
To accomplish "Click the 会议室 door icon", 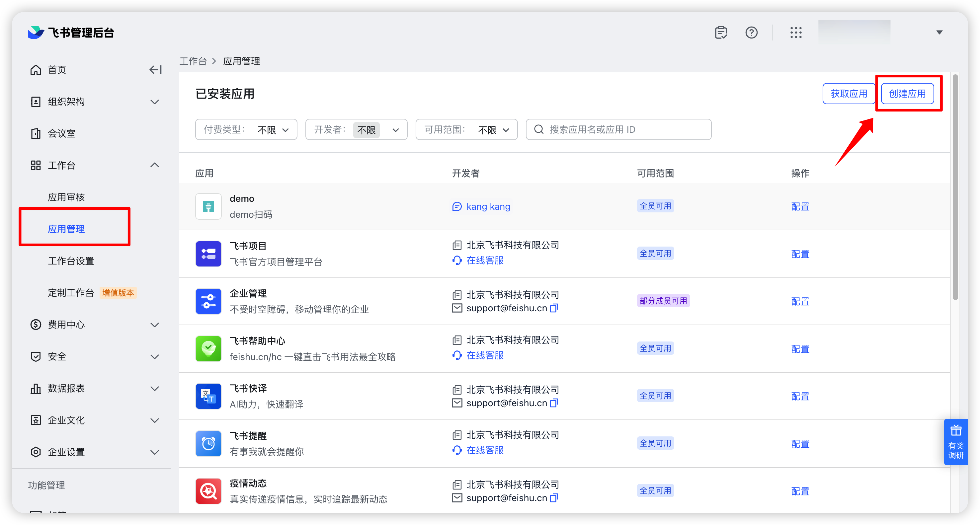I will 36,133.
